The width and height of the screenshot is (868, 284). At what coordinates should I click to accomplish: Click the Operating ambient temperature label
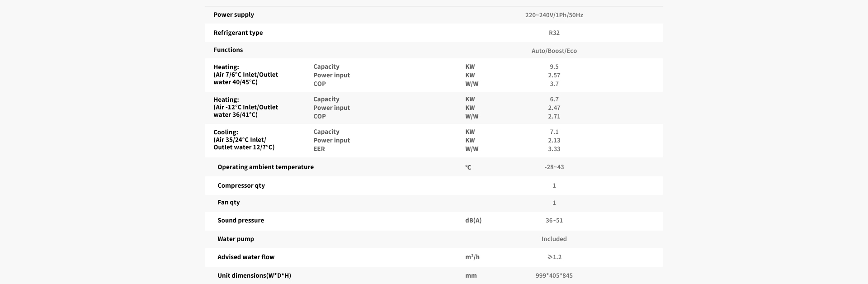coord(265,167)
